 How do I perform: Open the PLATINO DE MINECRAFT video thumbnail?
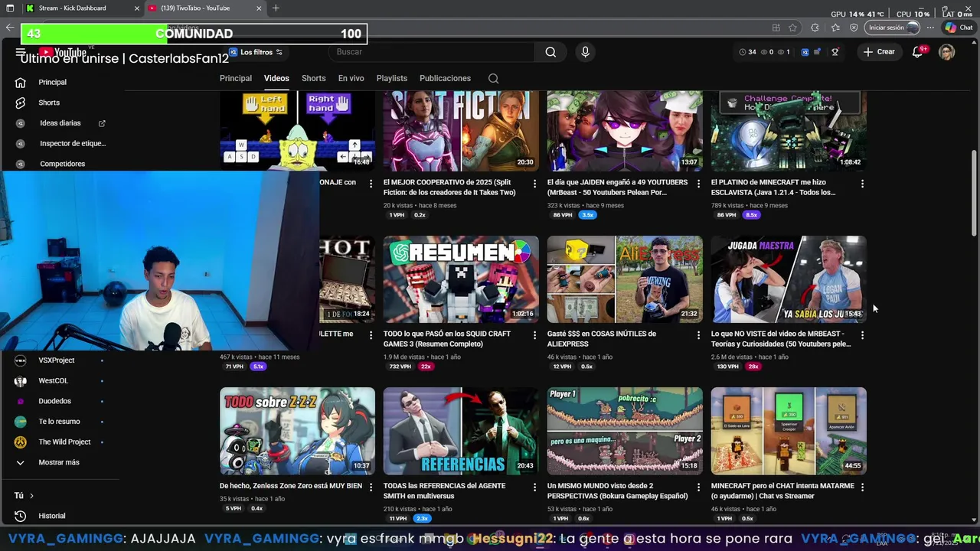[789, 131]
